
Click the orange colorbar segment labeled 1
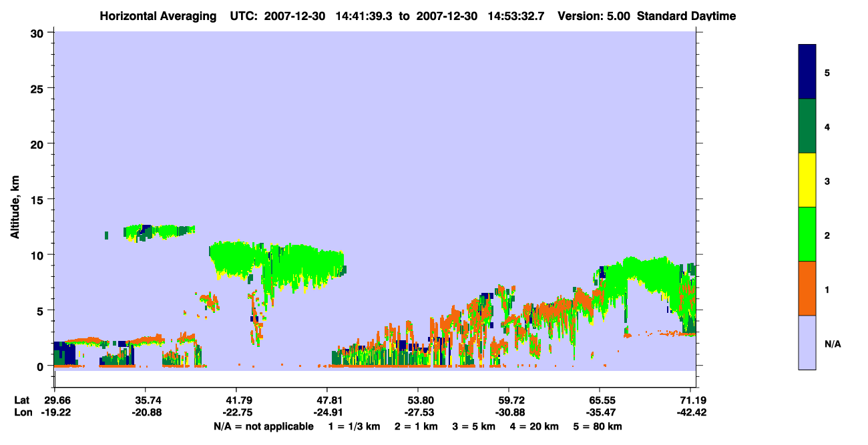coord(807,288)
